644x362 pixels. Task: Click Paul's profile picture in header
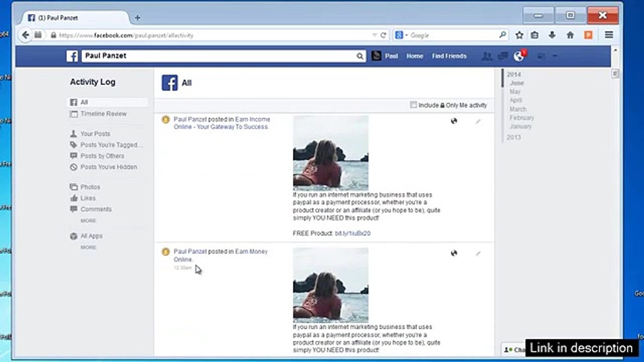(x=376, y=56)
